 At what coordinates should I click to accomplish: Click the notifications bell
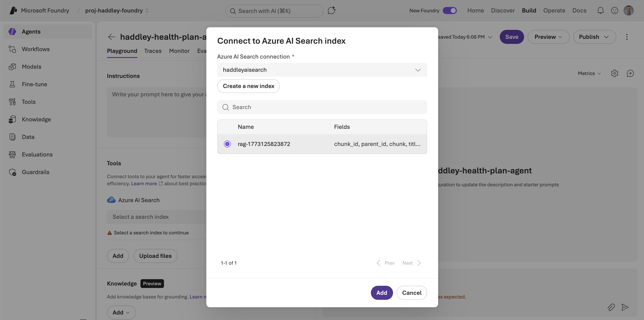tap(601, 10)
